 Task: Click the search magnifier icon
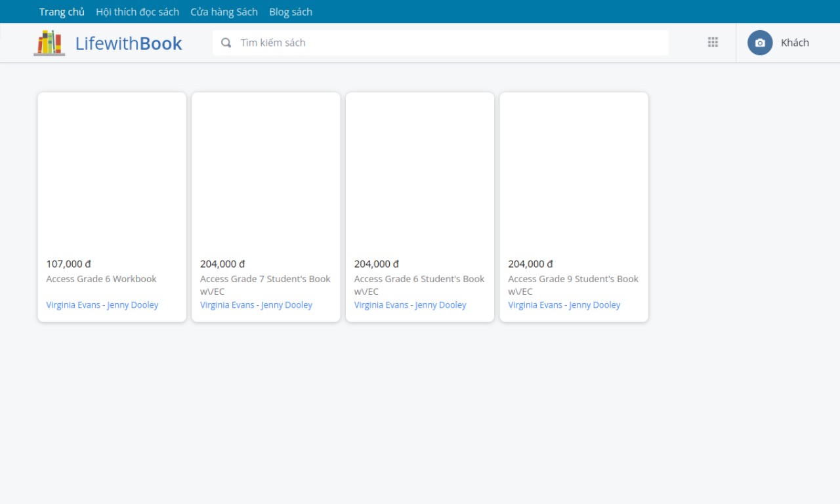[226, 43]
